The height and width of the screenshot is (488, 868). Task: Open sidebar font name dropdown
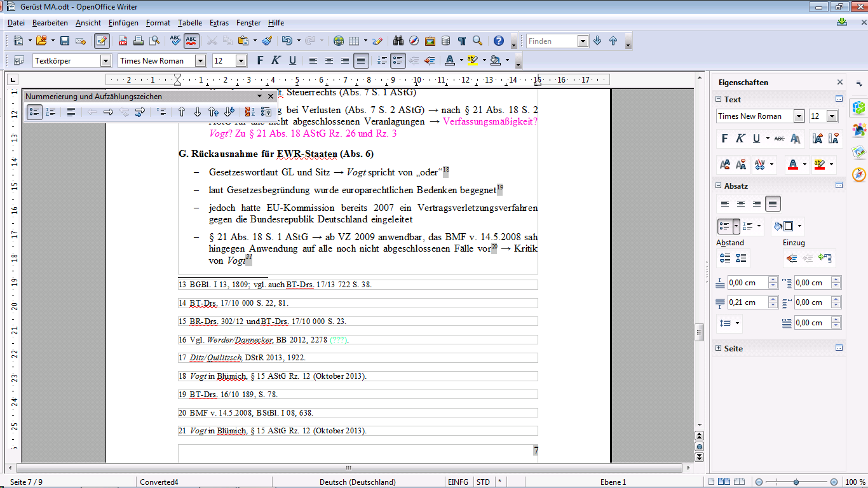799,116
